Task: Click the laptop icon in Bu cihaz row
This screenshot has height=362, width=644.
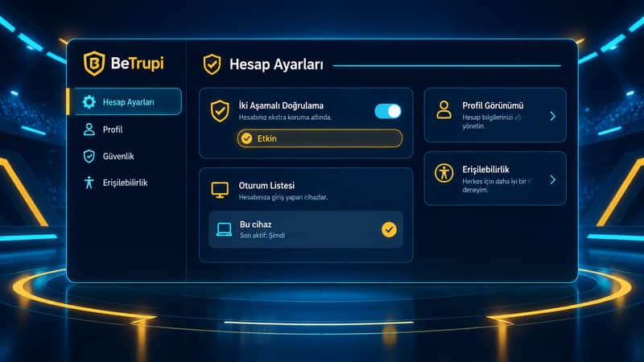Action: coord(224,229)
